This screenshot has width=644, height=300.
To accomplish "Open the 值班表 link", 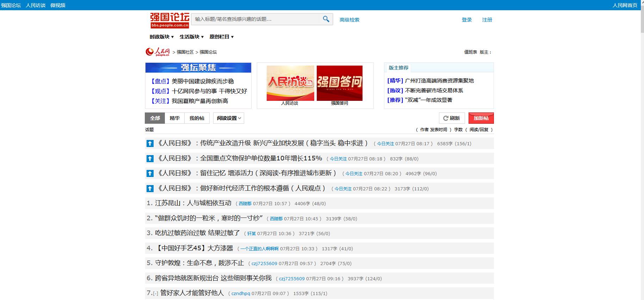I will pos(470,52).
